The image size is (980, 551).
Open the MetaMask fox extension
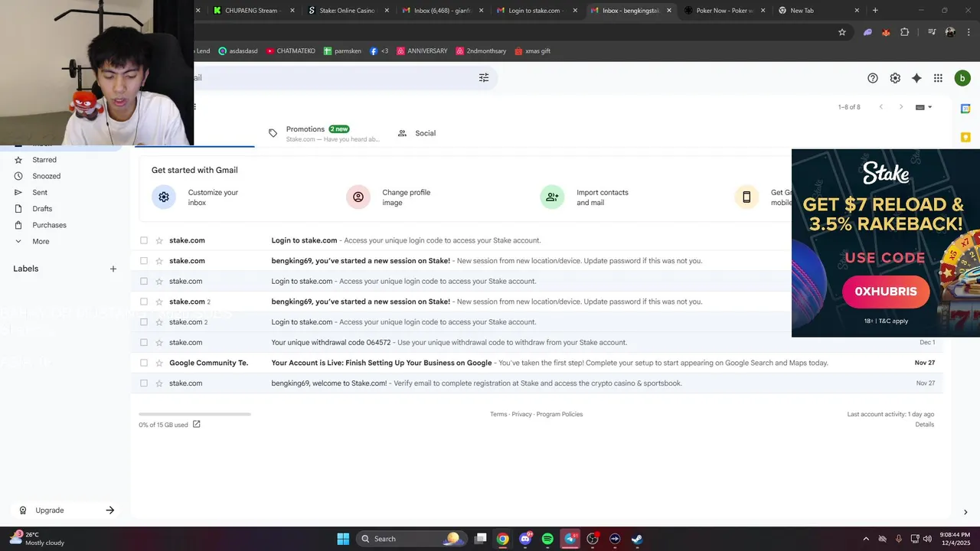886,32
